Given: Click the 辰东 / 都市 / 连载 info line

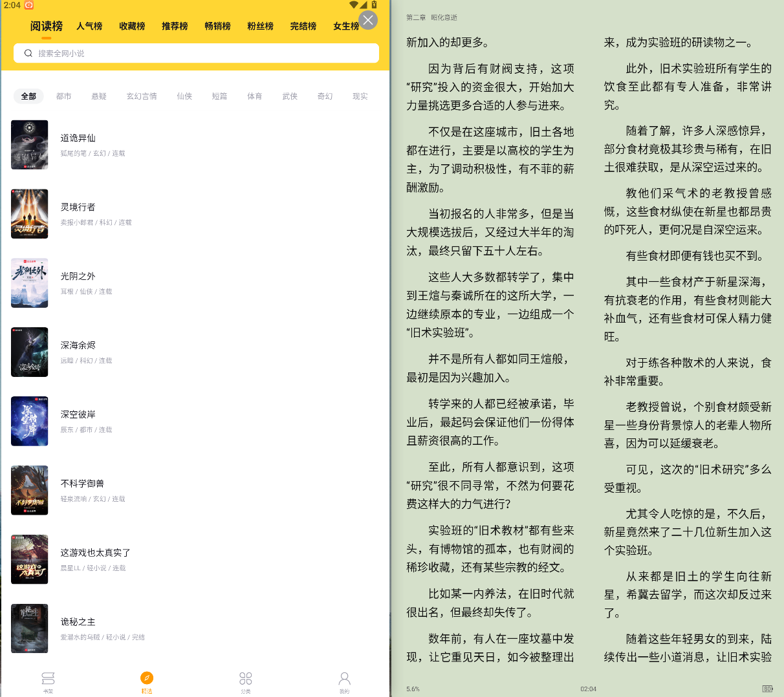Looking at the screenshot, I should [x=86, y=430].
